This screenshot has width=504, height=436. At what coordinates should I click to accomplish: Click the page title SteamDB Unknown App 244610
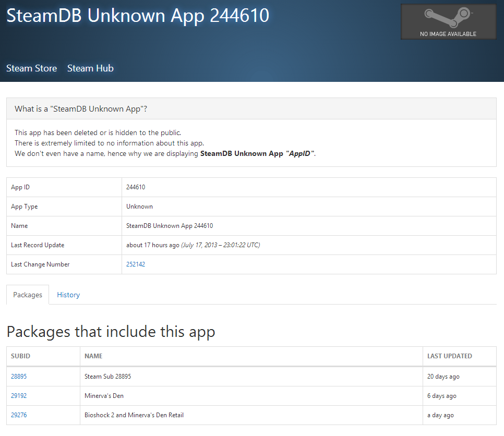tap(138, 16)
